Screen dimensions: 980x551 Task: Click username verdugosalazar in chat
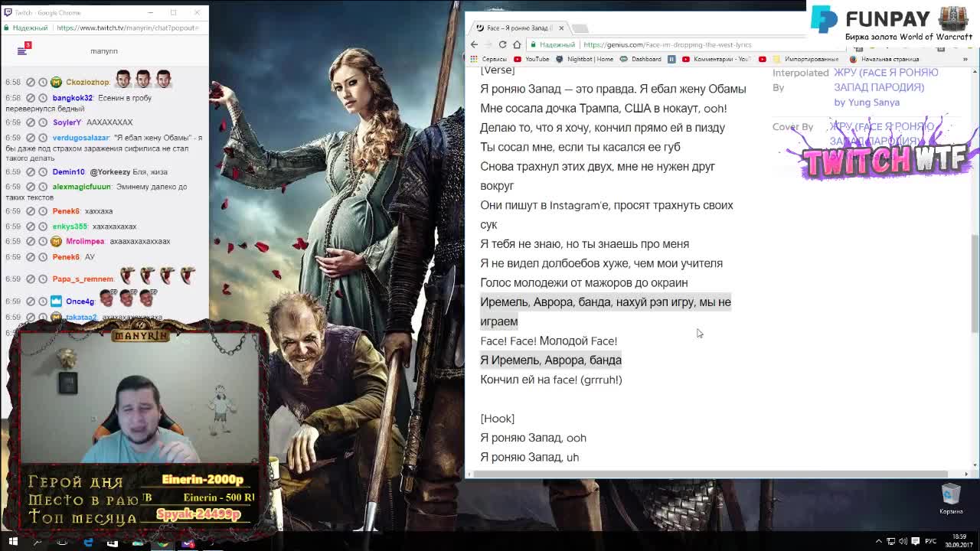point(81,138)
